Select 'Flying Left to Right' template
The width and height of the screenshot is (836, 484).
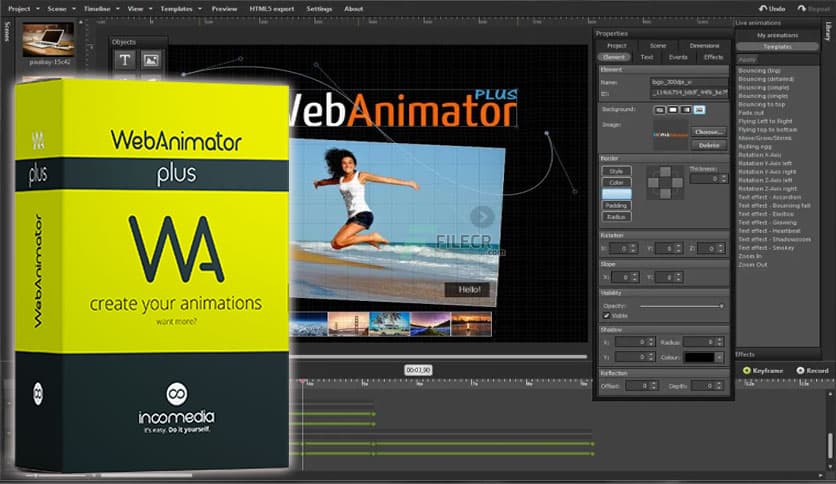(x=765, y=122)
